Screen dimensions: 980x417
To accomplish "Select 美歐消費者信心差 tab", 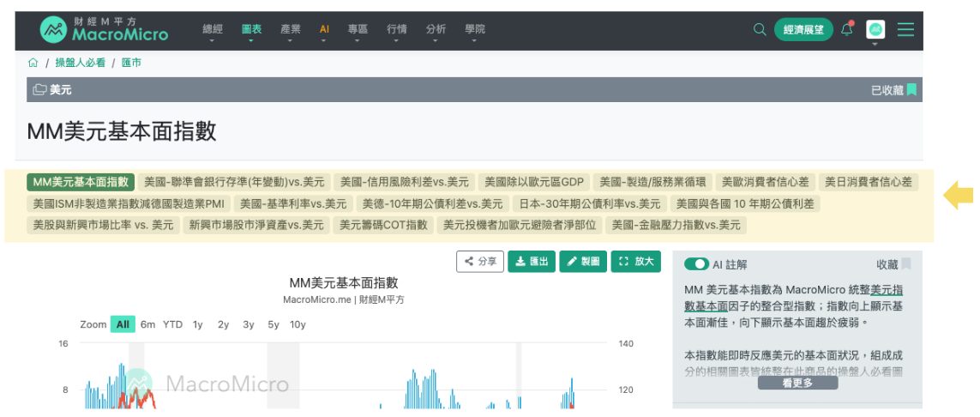I will tap(765, 182).
